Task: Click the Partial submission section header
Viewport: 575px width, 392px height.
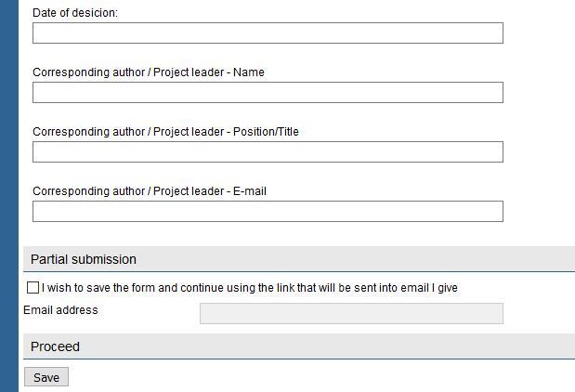Action: tap(299, 259)
